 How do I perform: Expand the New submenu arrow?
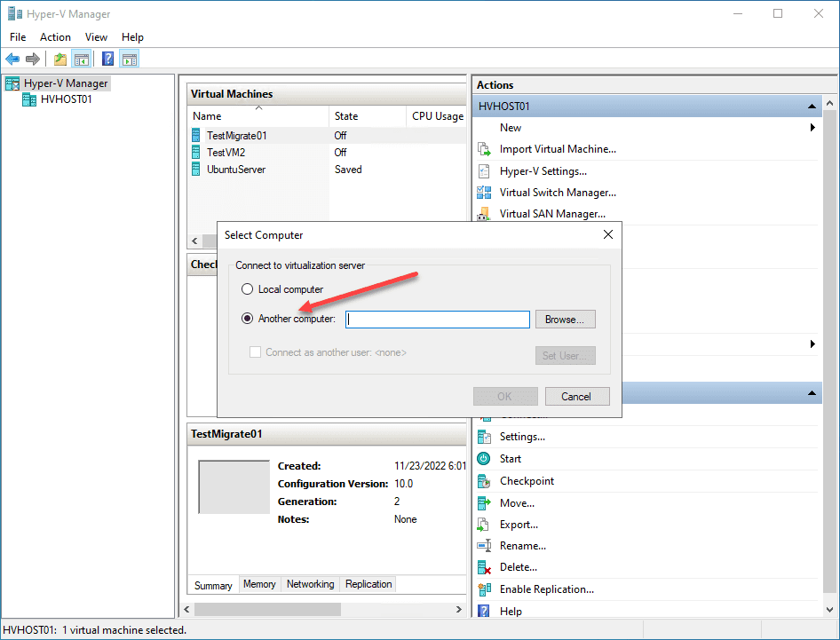click(x=812, y=128)
